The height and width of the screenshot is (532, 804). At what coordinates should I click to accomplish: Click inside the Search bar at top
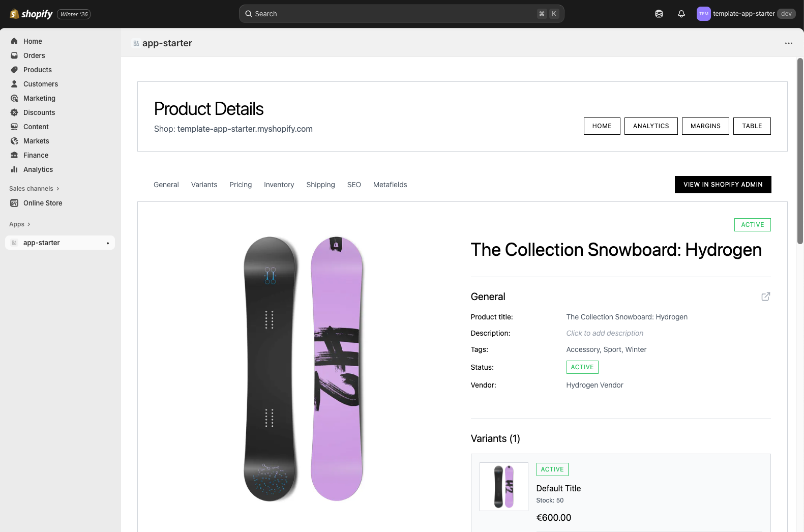coord(401,14)
